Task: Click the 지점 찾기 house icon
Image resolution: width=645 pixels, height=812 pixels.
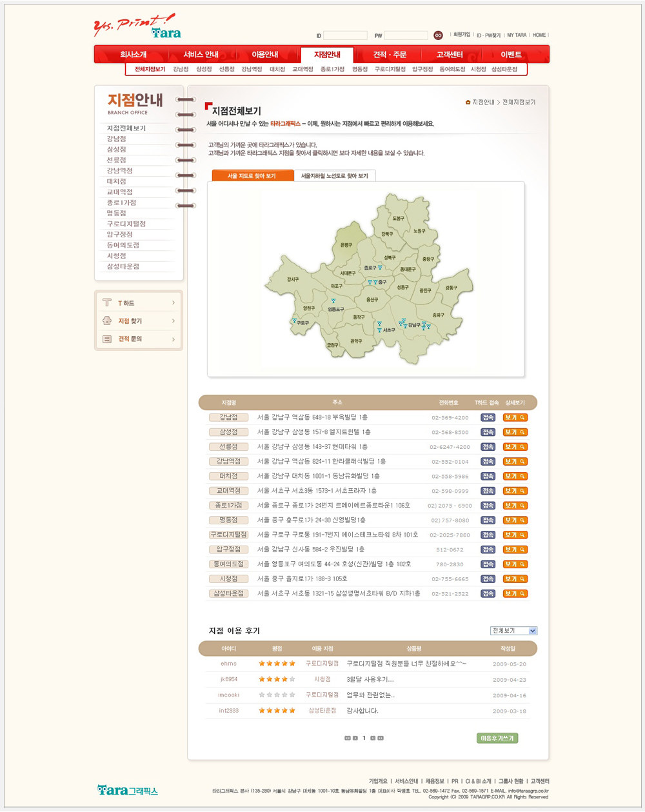Action: [107, 321]
